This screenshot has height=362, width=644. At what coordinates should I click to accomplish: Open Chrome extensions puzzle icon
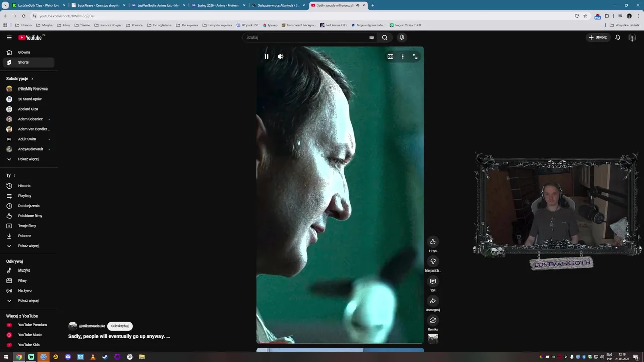tap(607, 16)
